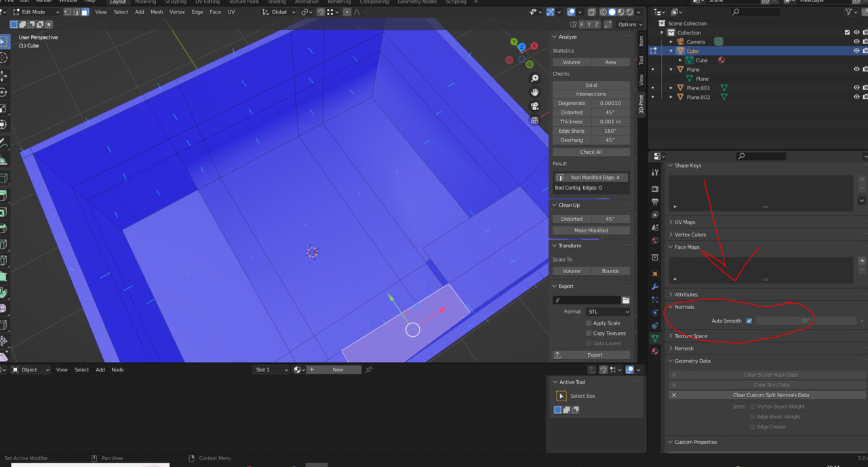
Task: Select the Move tool in toolbar
Action: tap(3, 76)
